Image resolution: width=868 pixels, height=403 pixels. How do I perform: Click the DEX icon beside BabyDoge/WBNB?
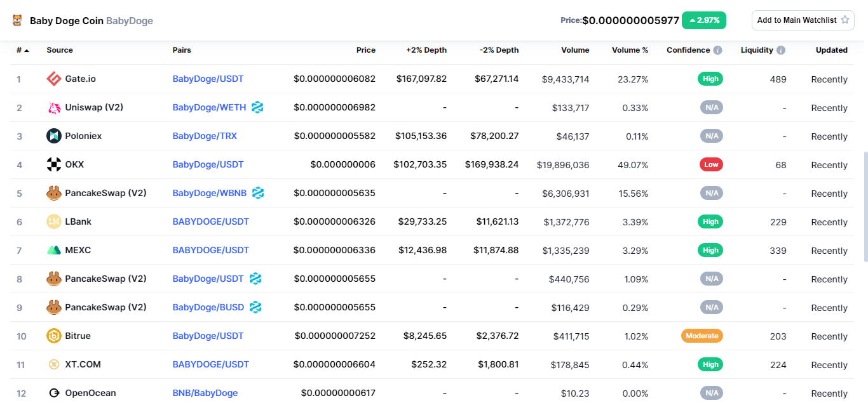point(258,193)
